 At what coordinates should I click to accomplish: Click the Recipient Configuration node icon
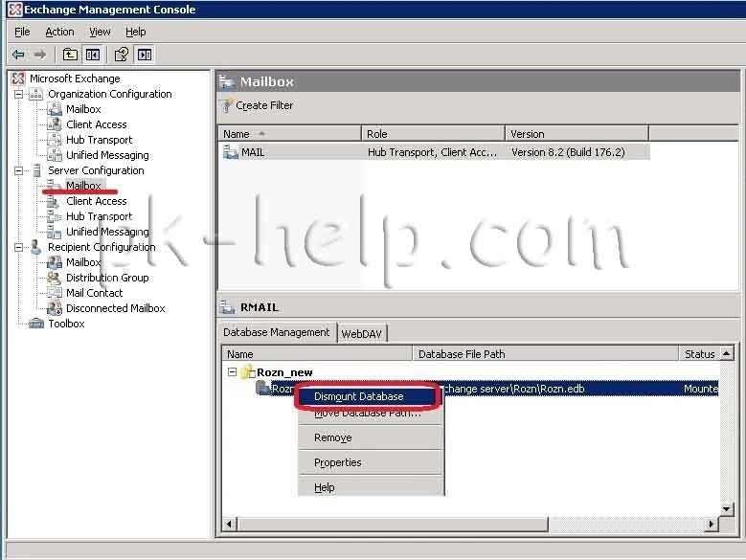36,247
